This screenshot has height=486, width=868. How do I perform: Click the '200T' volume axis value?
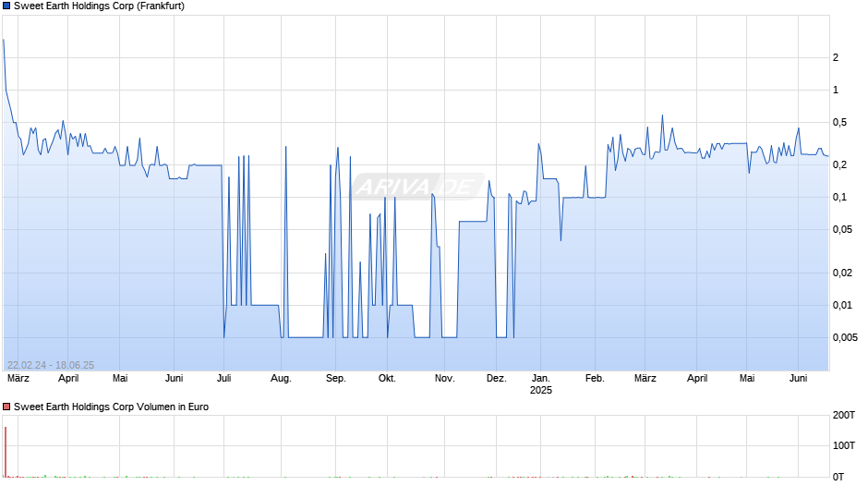pos(844,415)
